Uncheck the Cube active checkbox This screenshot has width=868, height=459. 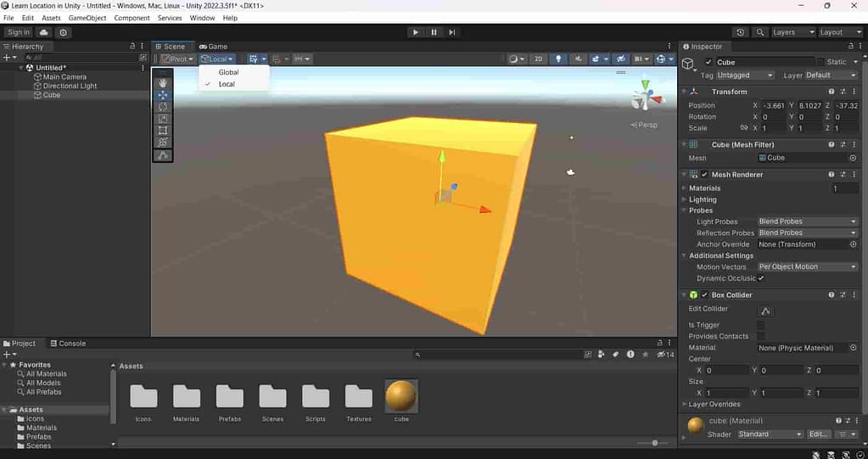[x=708, y=62]
